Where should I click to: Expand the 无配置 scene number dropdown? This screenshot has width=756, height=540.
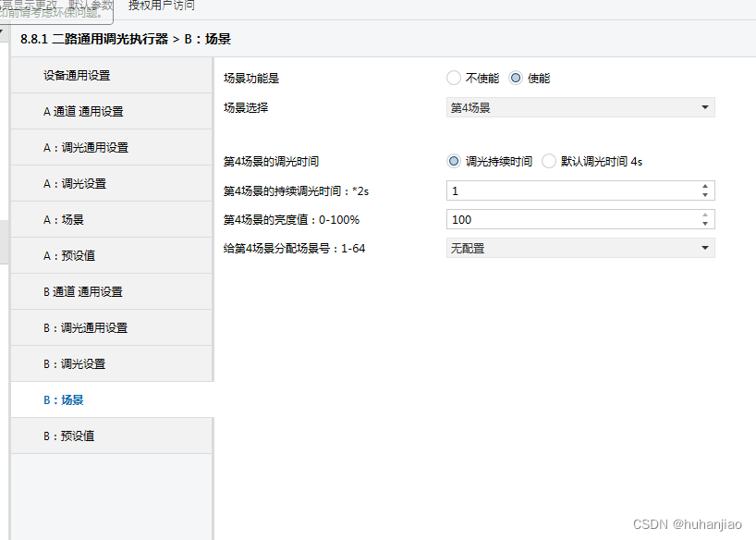tap(579, 248)
